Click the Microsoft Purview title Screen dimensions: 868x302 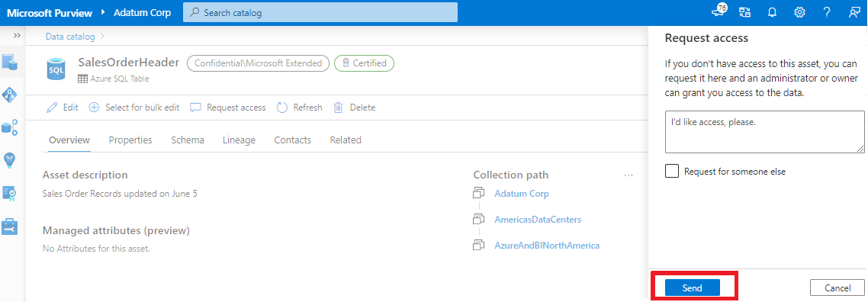coord(50,12)
